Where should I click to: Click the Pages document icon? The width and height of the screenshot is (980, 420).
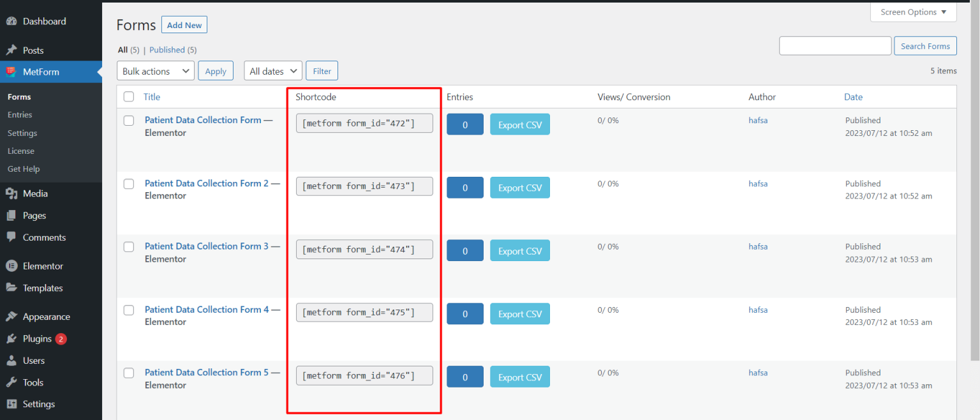tap(13, 215)
